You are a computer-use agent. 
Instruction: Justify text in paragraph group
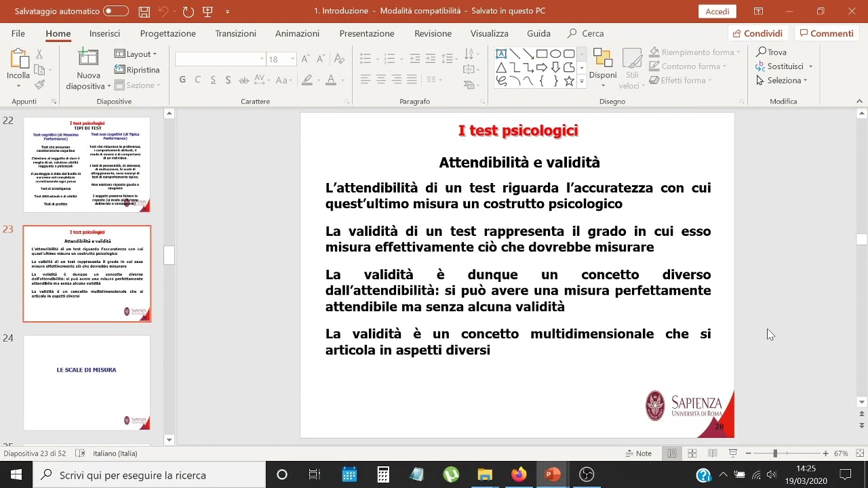pos(412,80)
